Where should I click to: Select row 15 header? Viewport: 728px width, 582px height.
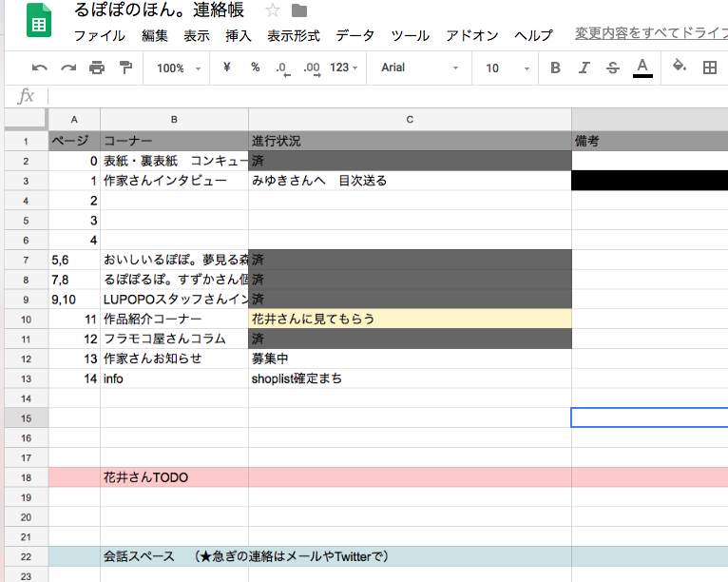(x=26, y=418)
